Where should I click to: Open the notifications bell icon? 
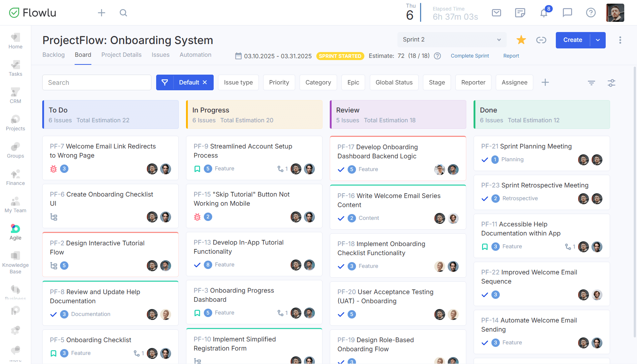click(544, 13)
